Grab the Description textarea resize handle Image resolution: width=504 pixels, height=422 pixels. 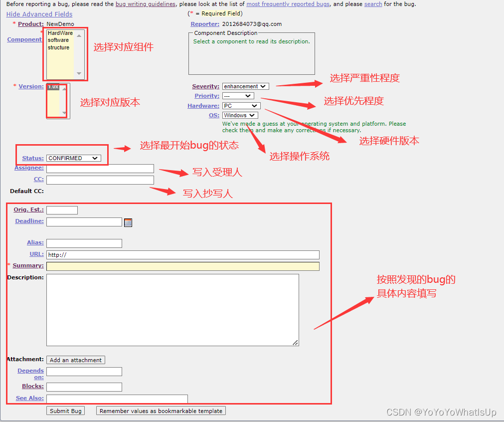[296, 343]
